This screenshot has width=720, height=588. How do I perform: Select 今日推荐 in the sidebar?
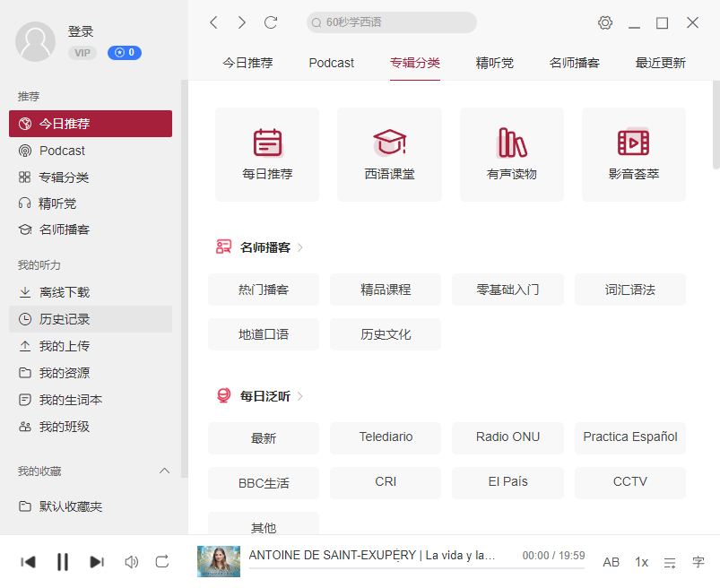[x=91, y=124]
